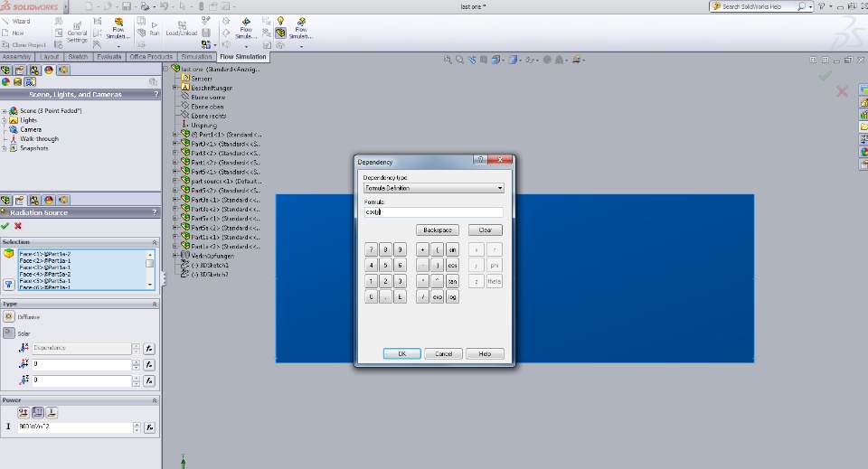
Task: Switch to the Layout tab
Action: tap(49, 57)
